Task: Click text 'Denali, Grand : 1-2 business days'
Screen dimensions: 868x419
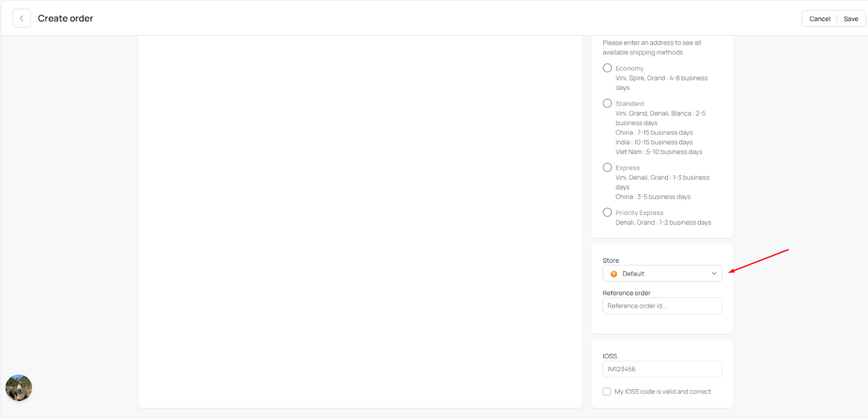Action: [x=663, y=223]
